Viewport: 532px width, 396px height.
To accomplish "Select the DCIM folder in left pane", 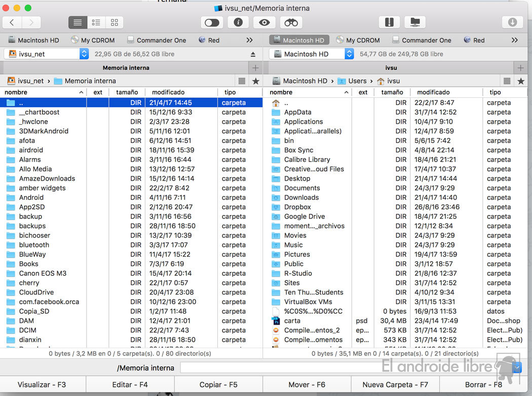I will (27, 330).
